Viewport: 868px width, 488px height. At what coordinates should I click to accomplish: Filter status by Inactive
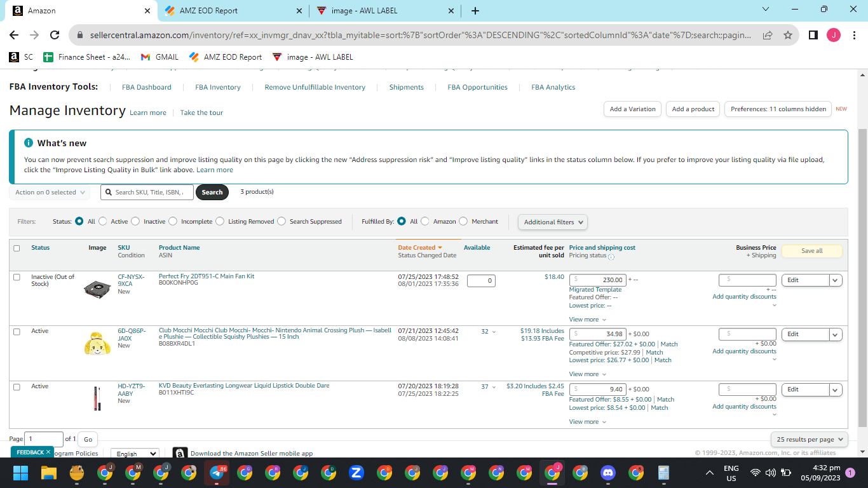pyautogui.click(x=135, y=222)
